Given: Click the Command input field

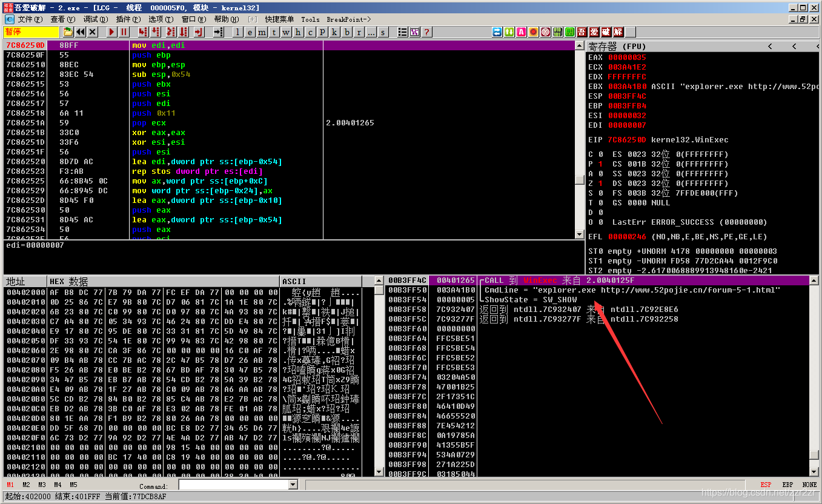Looking at the screenshot, I should click(234, 485).
